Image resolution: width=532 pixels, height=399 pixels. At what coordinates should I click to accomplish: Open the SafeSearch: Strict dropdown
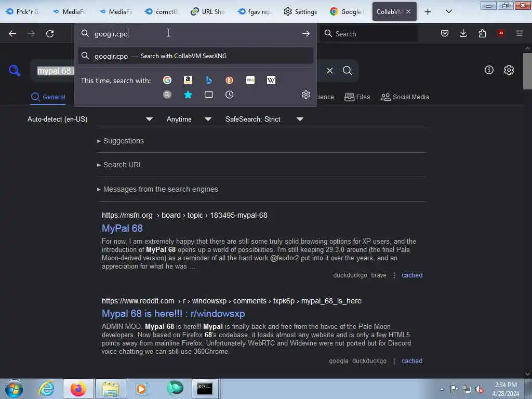point(264,119)
